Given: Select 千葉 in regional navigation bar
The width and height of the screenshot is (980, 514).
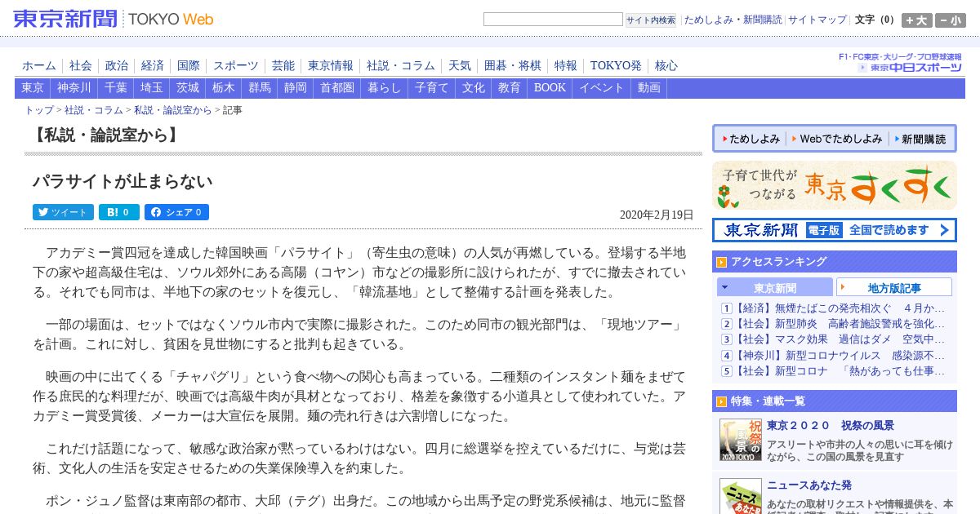Looking at the screenshot, I should [116, 88].
